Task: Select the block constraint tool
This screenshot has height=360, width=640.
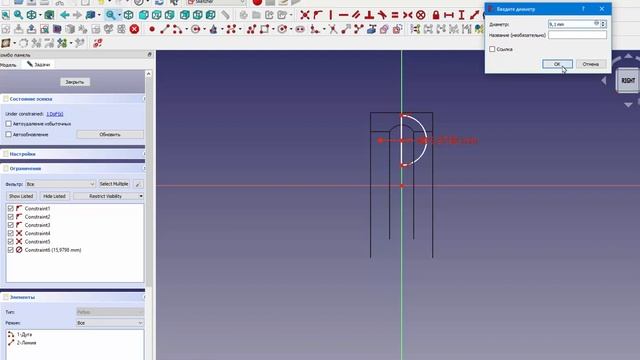Action: 421,15
